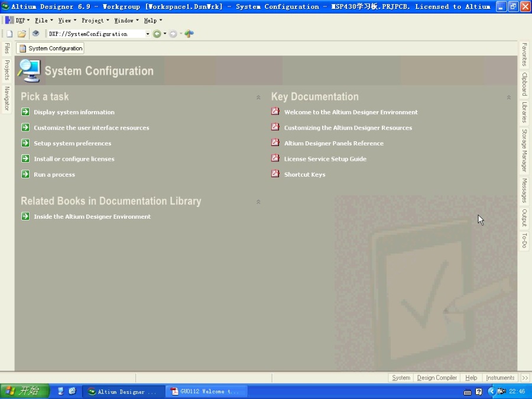Click PDF icon beside Customizing the Altium Designer Resources

click(275, 127)
